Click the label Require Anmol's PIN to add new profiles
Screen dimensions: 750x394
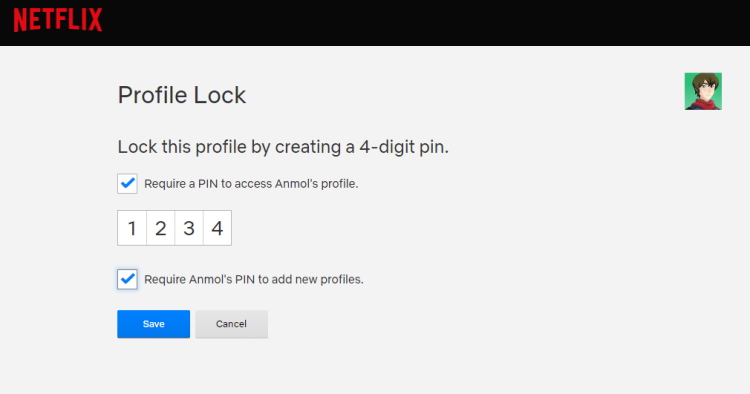coord(254,279)
